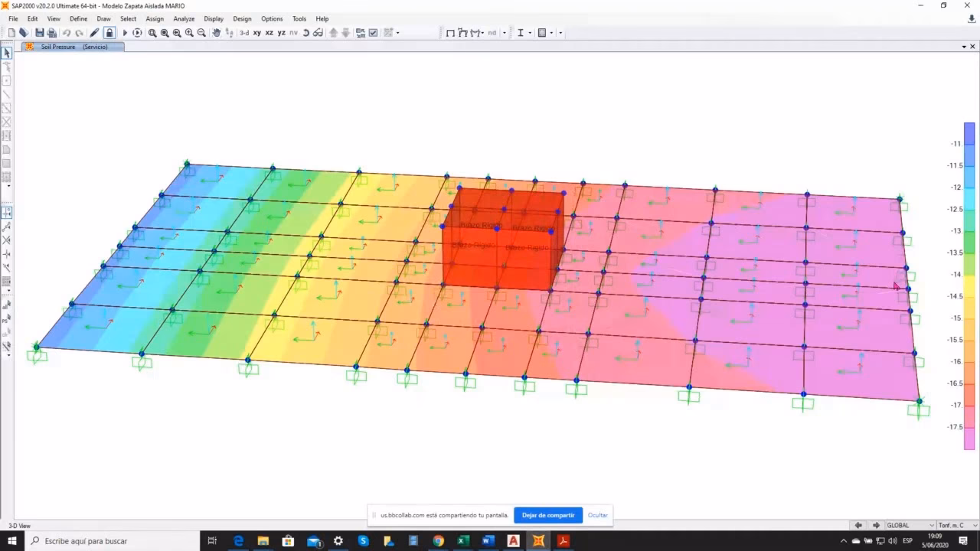Click the 'Ocultar' link

tap(598, 515)
